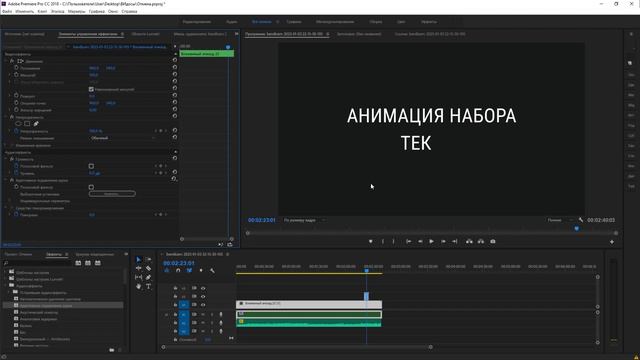
Task: Open the Окно menu
Action: click(x=113, y=11)
